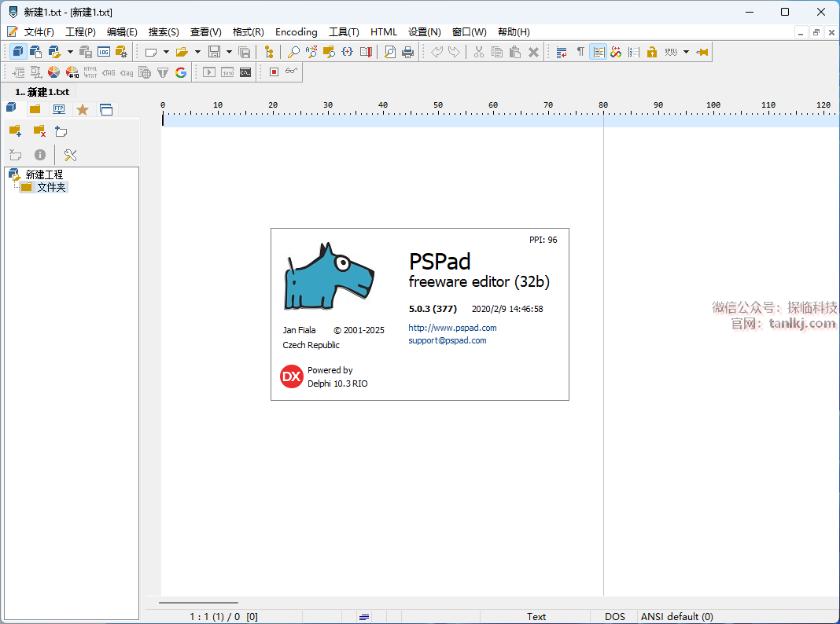Switch to the FTP panel tab
840x624 pixels.
point(59,109)
